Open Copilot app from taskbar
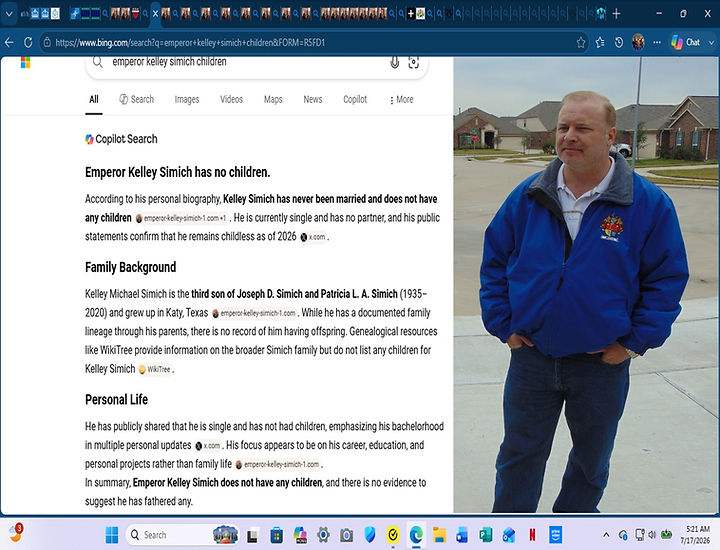Screen dimensions: 720x550 300,535
